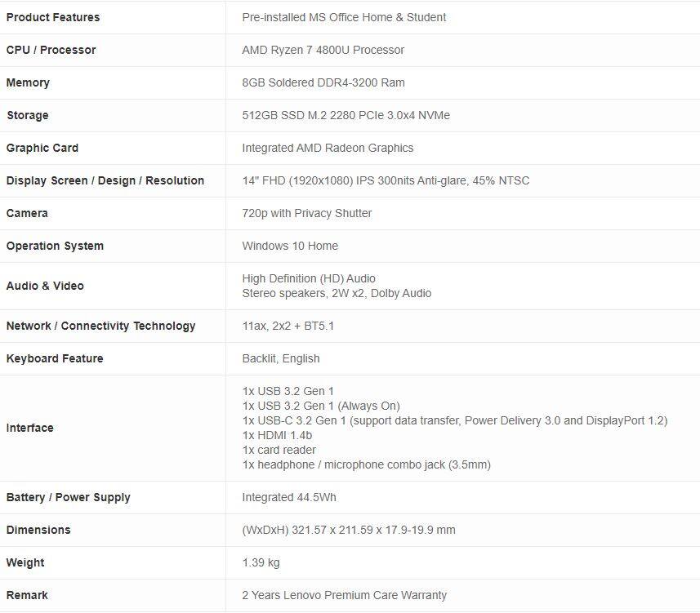Click the USB-C 3.2 Gen 1 interface line
Image resolution: width=700 pixels, height=613 pixels.
pos(454,420)
